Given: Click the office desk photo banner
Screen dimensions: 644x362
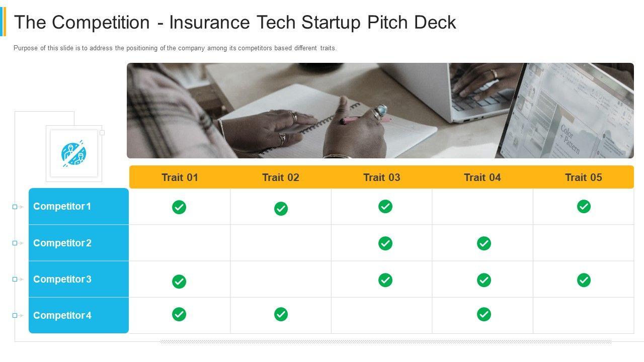Looking at the screenshot, I should coord(380,111).
